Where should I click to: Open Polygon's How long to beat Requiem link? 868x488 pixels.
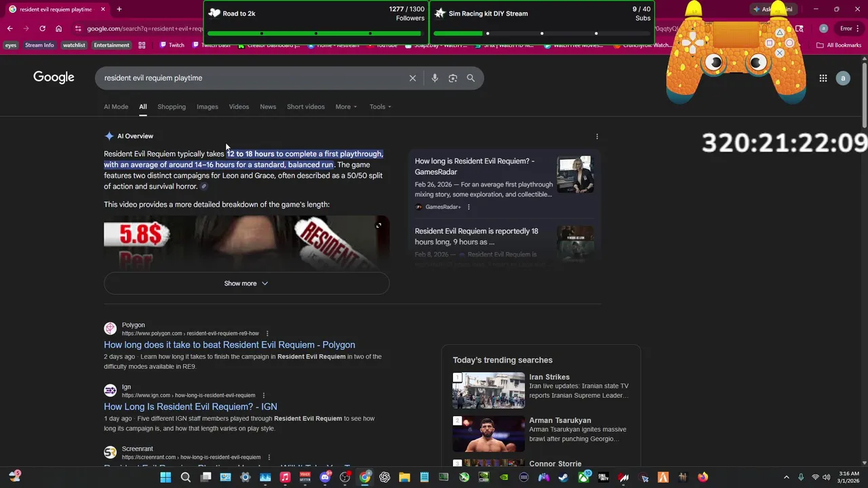click(229, 345)
